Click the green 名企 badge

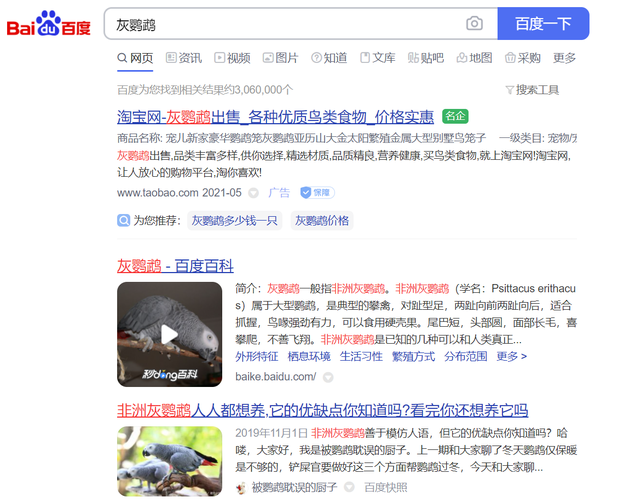[x=455, y=116]
